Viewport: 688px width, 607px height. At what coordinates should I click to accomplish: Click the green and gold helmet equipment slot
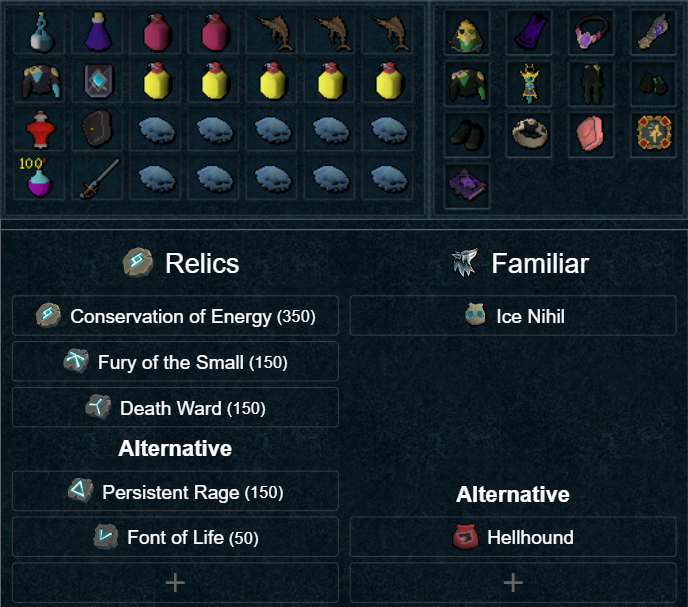[466, 33]
